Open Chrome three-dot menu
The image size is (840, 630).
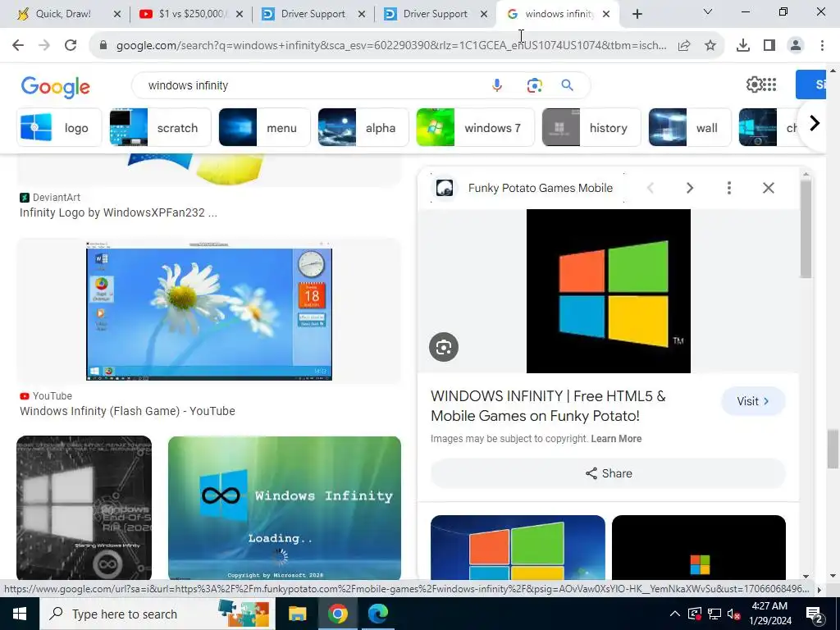pyautogui.click(x=822, y=46)
